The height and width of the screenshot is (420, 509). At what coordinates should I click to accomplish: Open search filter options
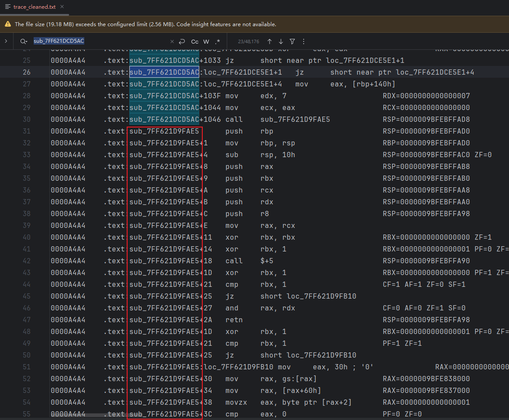pyautogui.click(x=292, y=41)
